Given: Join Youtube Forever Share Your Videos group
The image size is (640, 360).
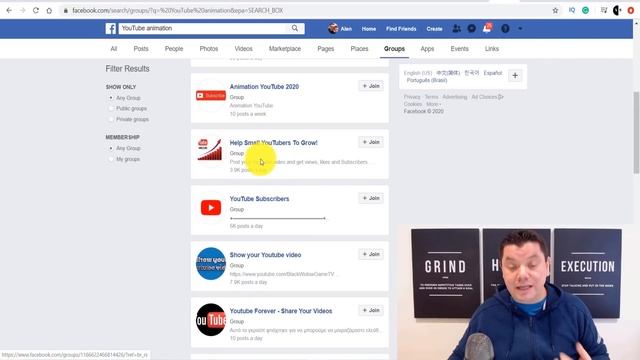Looking at the screenshot, I should click(371, 310).
